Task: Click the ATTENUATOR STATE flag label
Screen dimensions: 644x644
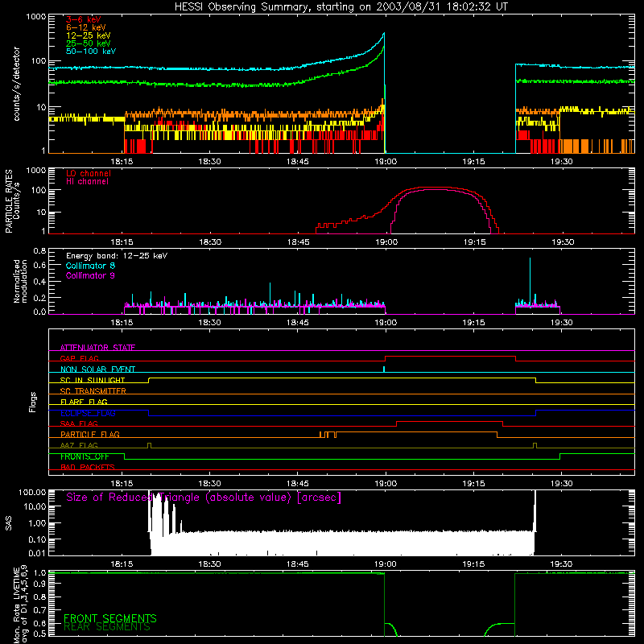Action: click(x=97, y=348)
